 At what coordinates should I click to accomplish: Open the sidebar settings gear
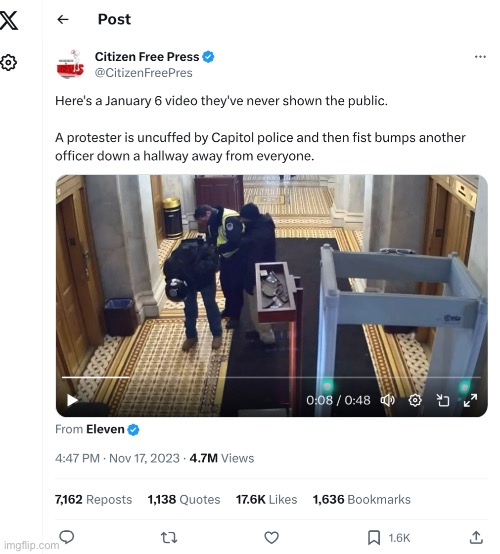click(8, 63)
